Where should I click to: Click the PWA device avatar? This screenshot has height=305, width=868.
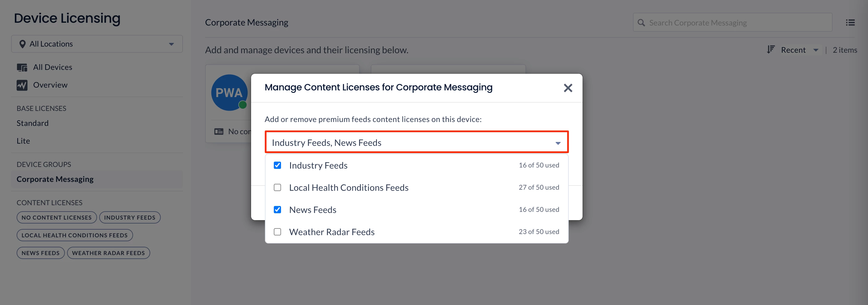tap(229, 93)
